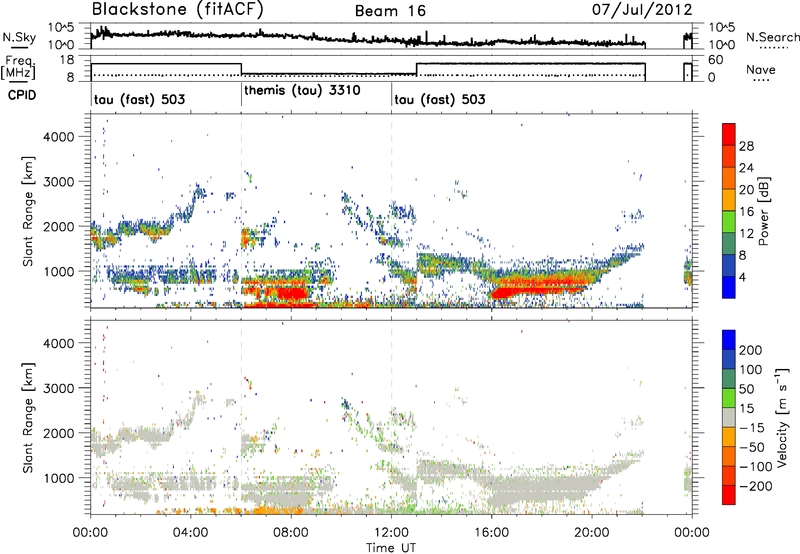Click the "-100" Velocity colorbar label
Image resolution: width=800 pixels, height=554 pixels.
coord(754,467)
